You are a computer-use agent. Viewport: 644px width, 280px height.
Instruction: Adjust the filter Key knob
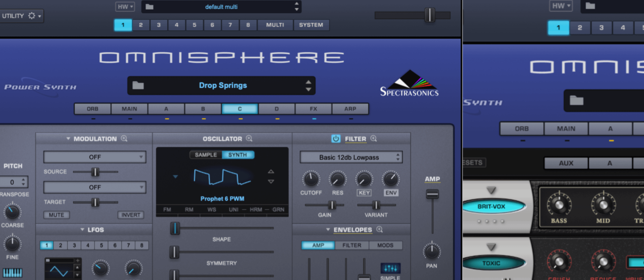364,179
